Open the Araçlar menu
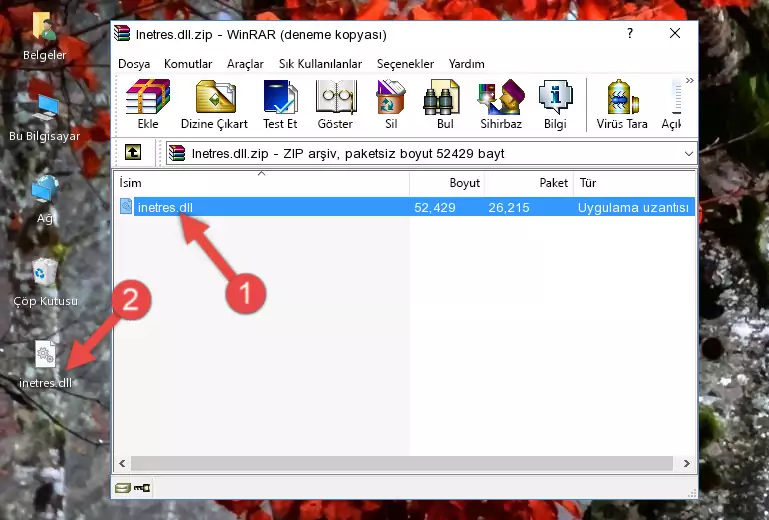Viewport: 769px width, 520px height. pos(245,64)
